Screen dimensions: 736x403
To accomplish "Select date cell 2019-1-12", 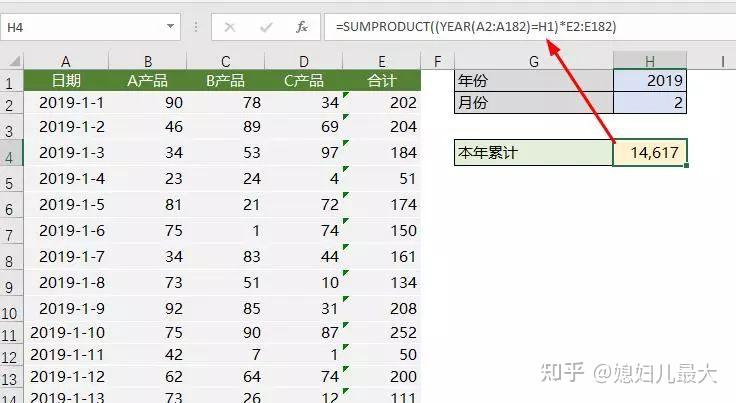I will (x=66, y=376).
